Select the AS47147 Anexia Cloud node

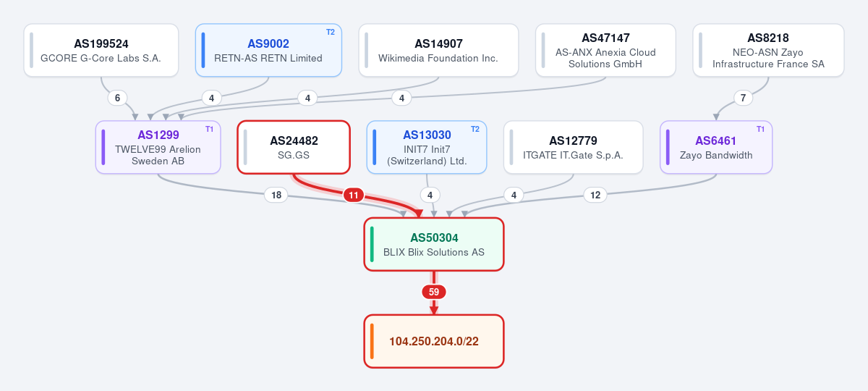[x=605, y=50]
